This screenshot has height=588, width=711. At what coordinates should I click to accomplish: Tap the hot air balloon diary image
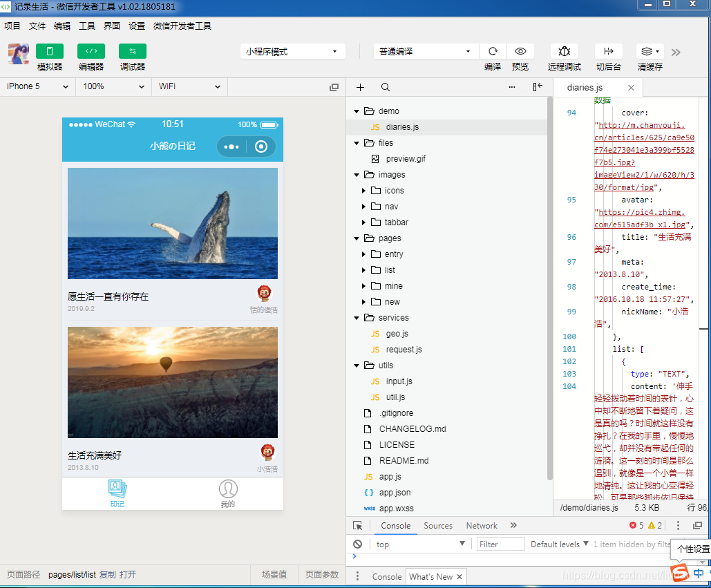pos(173,382)
